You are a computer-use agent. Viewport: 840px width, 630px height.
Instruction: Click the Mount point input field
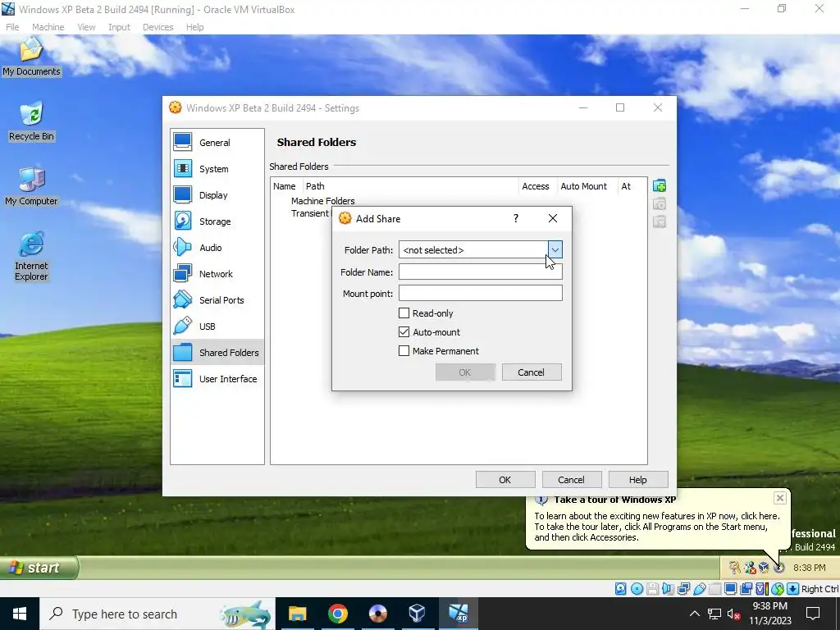[x=480, y=293]
